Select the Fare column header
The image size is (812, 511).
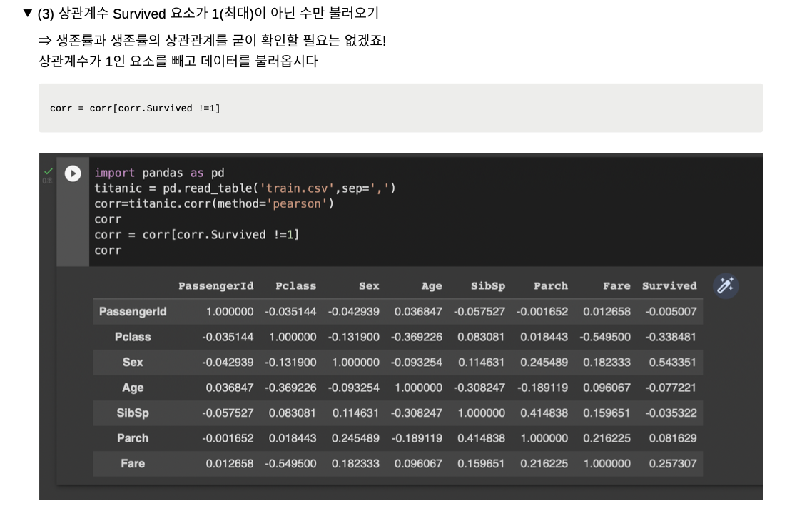click(x=616, y=285)
